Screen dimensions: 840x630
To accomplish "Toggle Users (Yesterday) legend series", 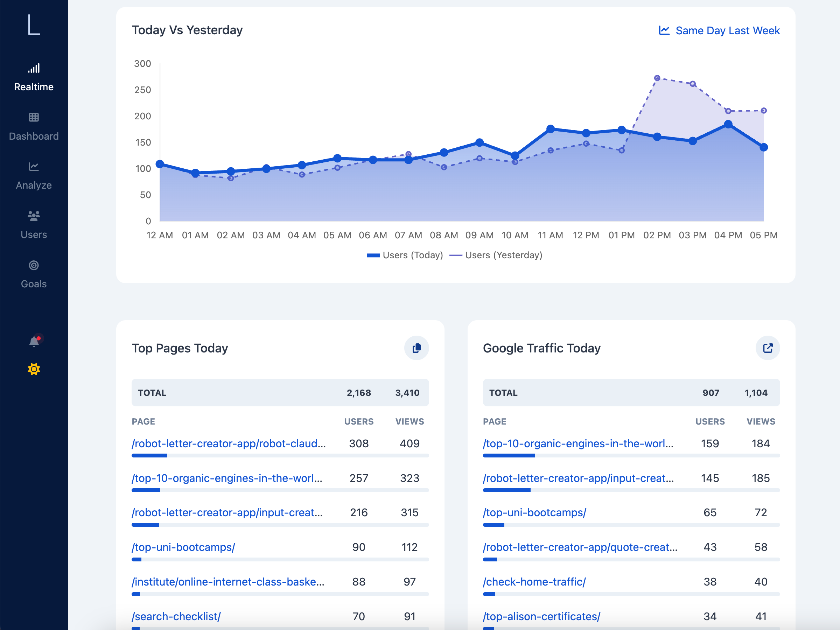I will coord(496,255).
